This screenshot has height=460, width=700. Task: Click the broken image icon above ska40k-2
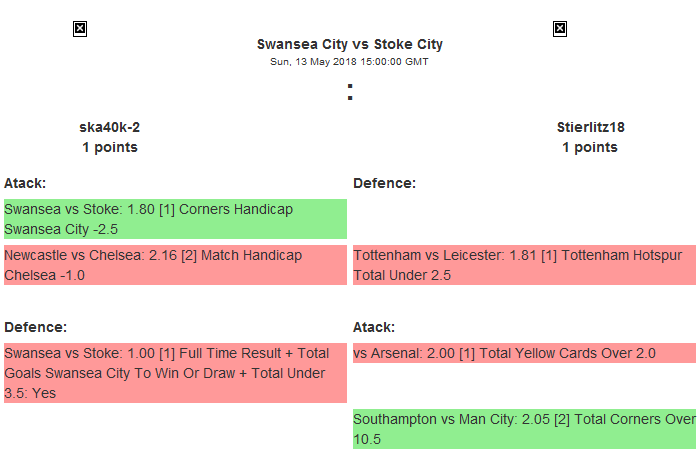[80, 29]
